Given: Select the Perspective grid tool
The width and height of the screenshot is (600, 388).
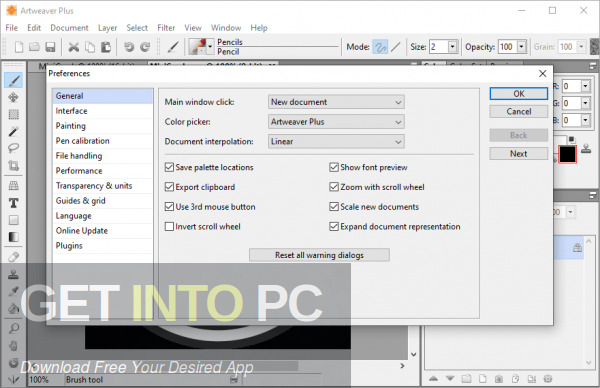Looking at the screenshot, I should click(x=13, y=186).
